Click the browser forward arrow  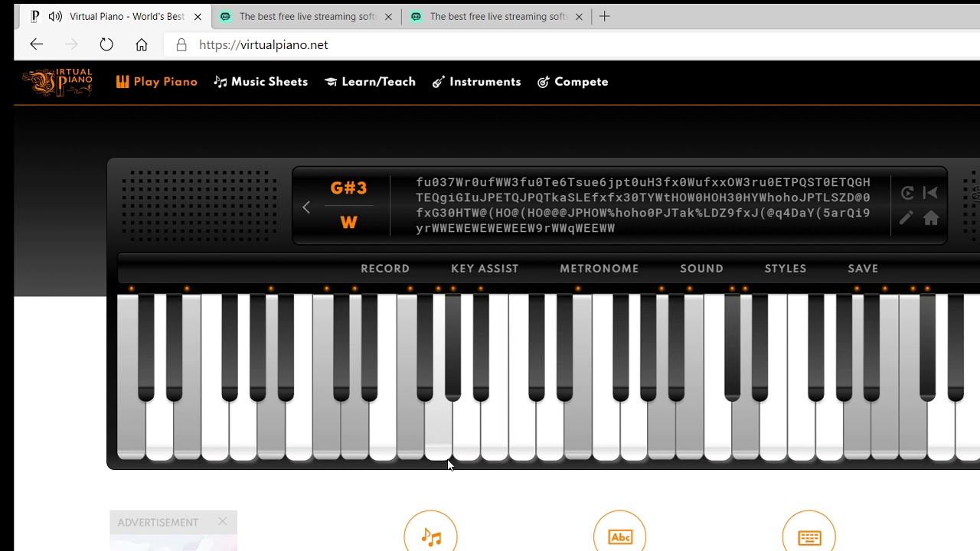(x=71, y=44)
